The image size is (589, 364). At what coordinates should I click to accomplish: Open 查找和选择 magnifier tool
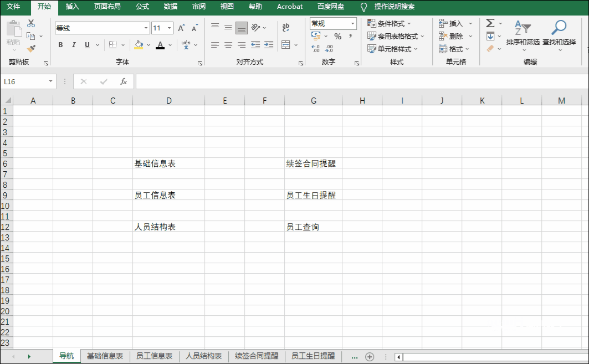(559, 32)
